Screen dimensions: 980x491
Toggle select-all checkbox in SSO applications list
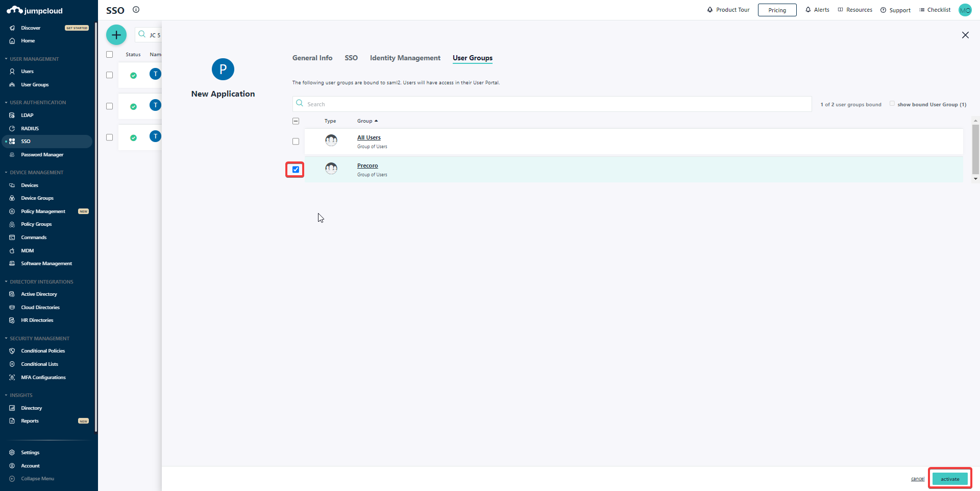(x=109, y=55)
